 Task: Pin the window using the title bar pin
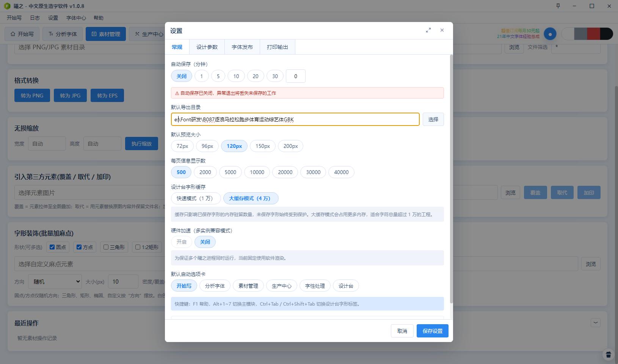pyautogui.click(x=558, y=6)
